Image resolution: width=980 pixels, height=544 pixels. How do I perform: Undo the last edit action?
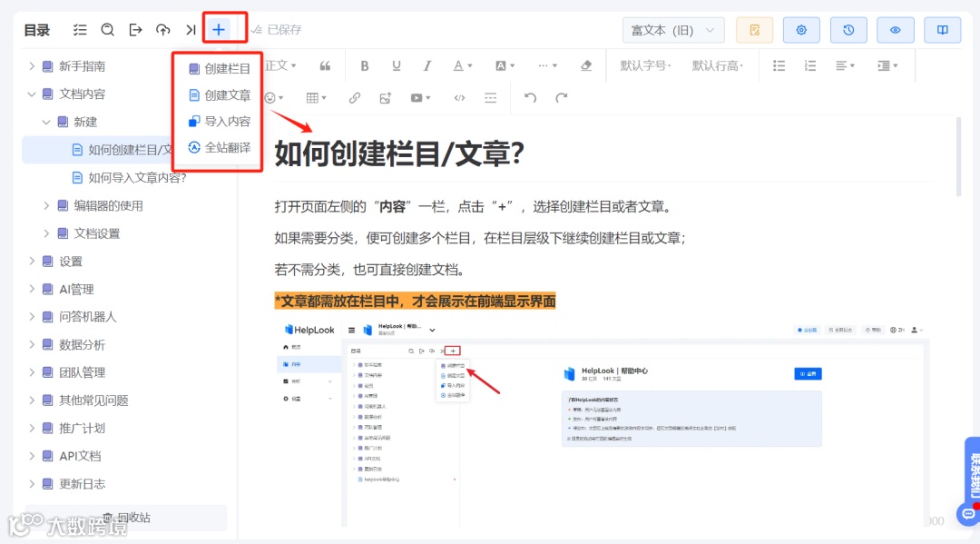(531, 97)
